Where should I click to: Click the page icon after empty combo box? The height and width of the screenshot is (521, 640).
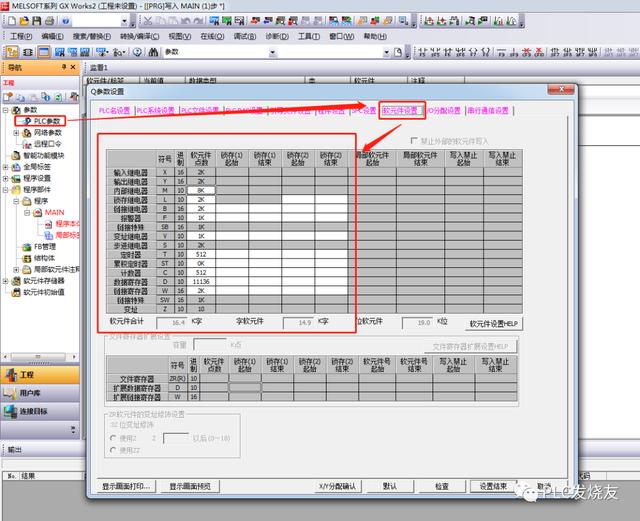pyautogui.click(x=398, y=52)
